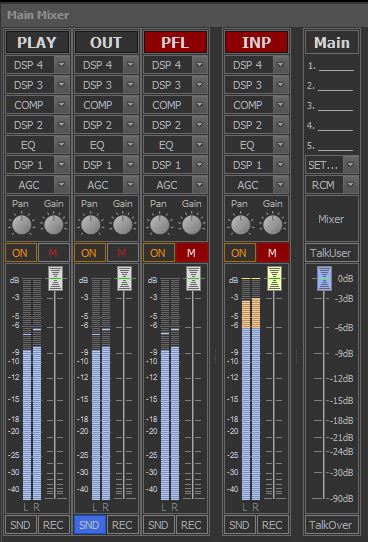This screenshot has height=542, width=368.
Task: Click the OUT channel fader handle
Action: point(124,278)
